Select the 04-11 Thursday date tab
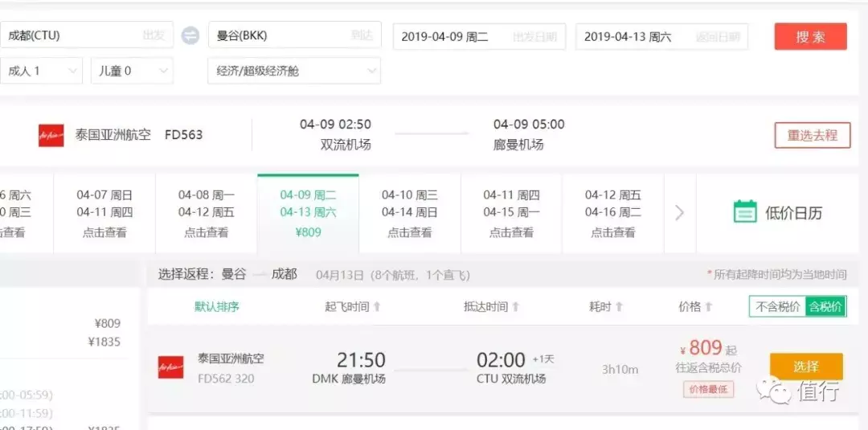Image resolution: width=868 pixels, height=430 pixels. (x=511, y=213)
